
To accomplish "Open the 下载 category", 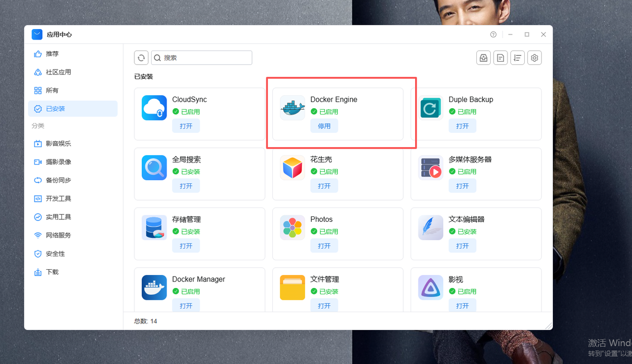I will (x=73, y=272).
